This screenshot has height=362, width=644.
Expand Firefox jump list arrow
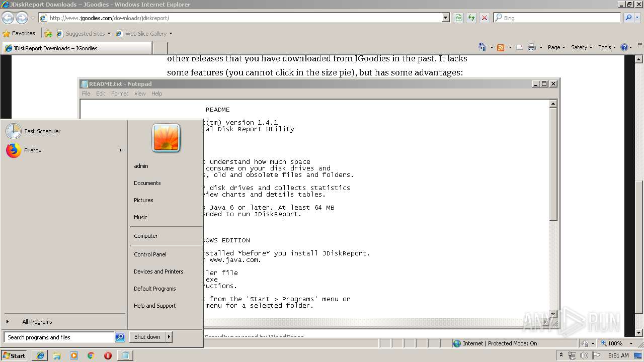tap(120, 150)
